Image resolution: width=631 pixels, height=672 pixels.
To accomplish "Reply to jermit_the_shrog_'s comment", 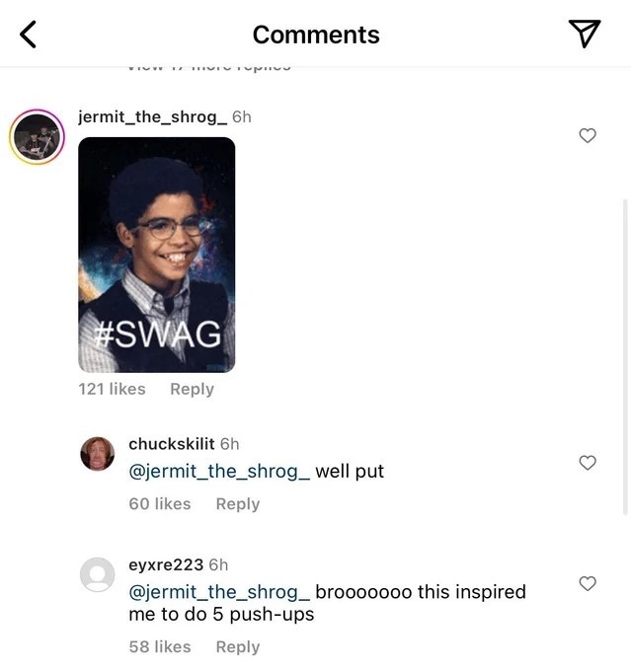I will click(192, 389).
